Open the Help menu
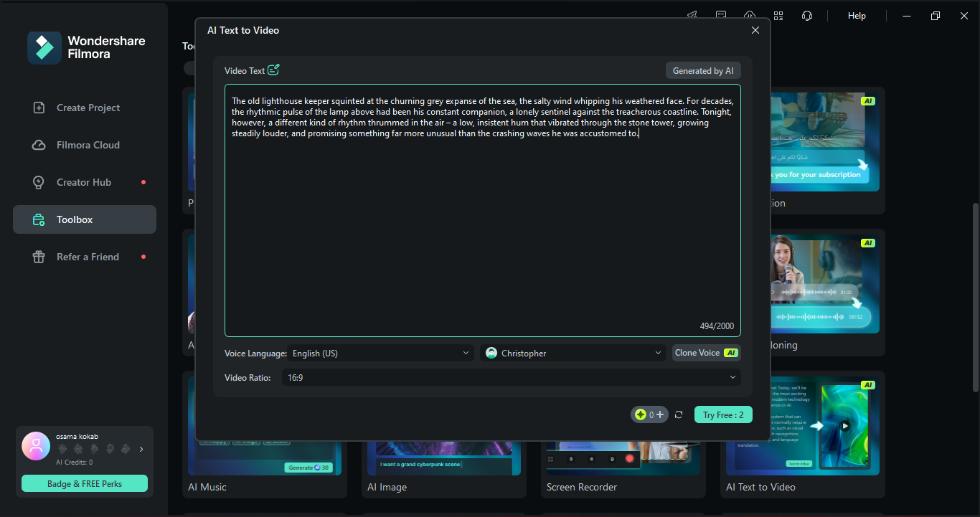The image size is (980, 517). coord(857,16)
